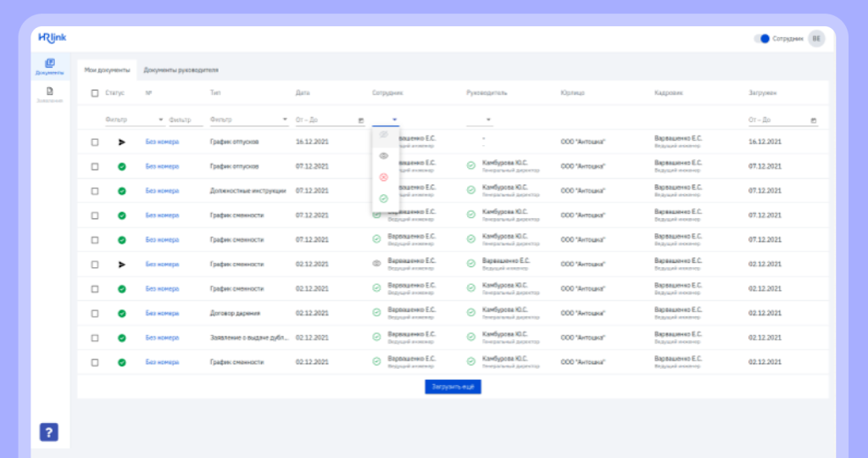This screenshot has width=868, height=458.
Task: Click the Загрузить ещё button
Action: (453, 387)
